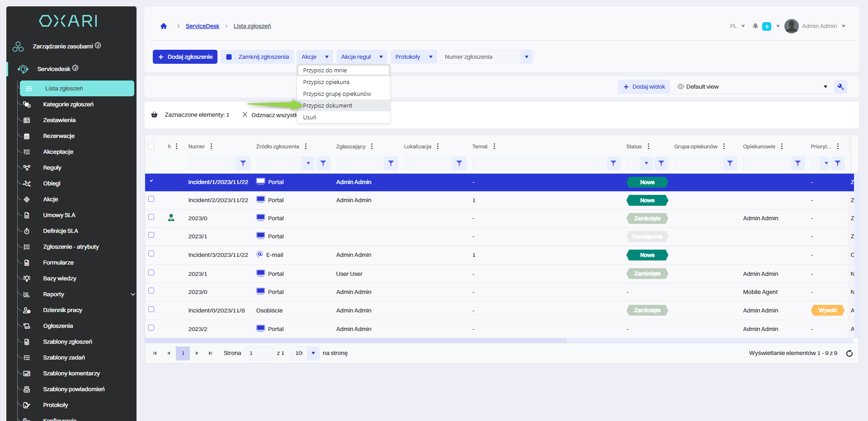Apply the filter icon for the Numer column
Image resolution: width=868 pixels, height=421 pixels.
243,163
